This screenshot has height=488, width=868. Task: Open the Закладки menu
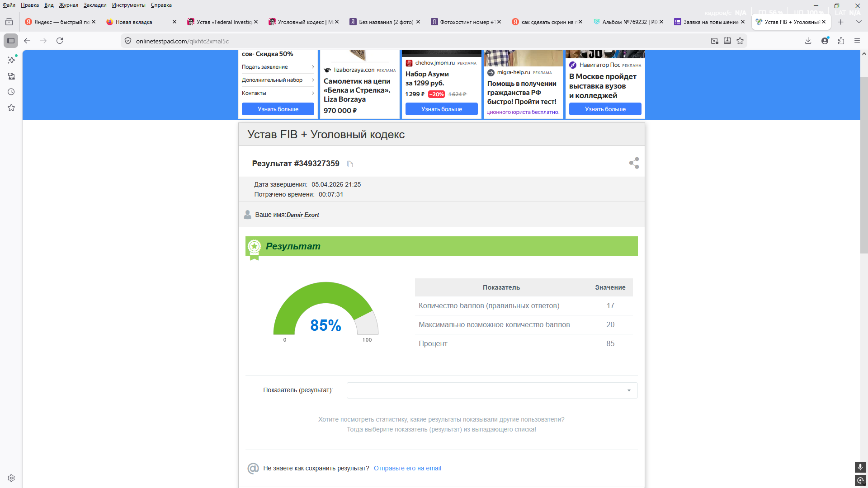pyautogui.click(x=95, y=5)
